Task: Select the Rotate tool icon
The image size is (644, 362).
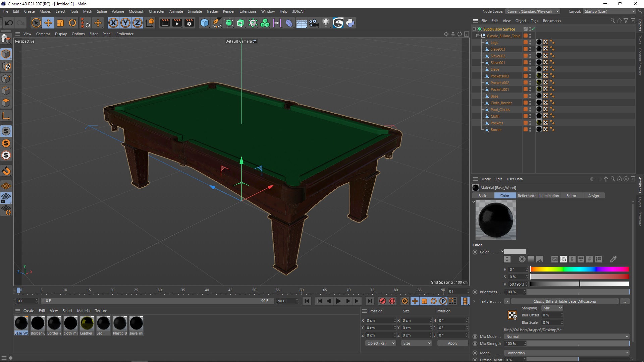Action: 72,23
